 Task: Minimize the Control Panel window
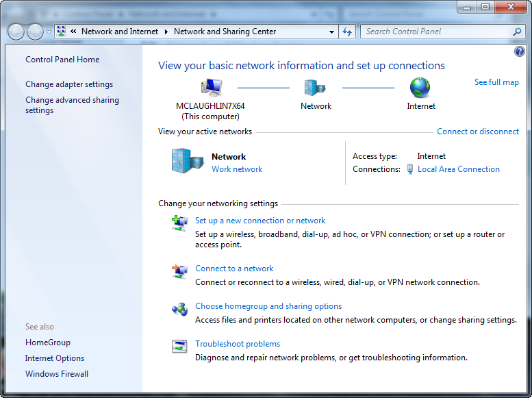point(467,7)
